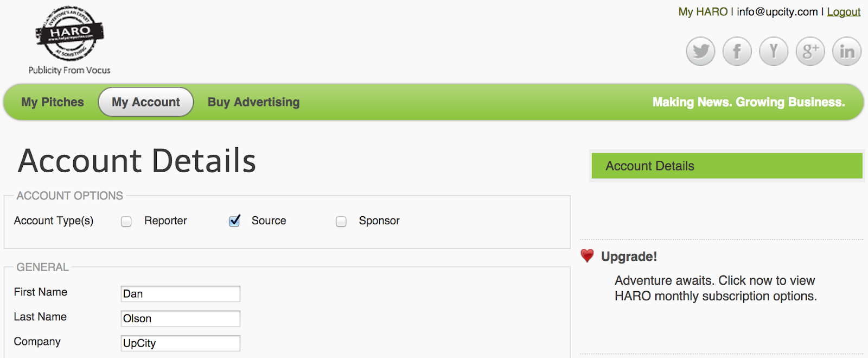Click the Yahoo social icon
Viewport: 868px width, 358px height.
(x=774, y=52)
